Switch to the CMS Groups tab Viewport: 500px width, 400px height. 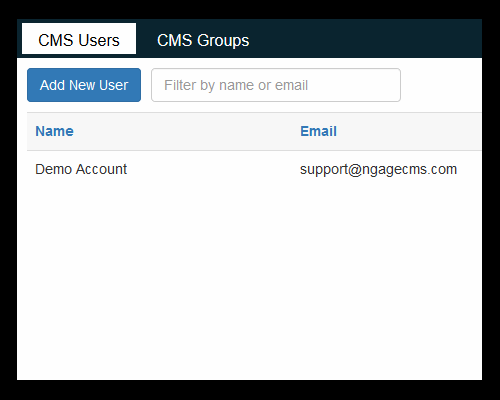pos(203,40)
